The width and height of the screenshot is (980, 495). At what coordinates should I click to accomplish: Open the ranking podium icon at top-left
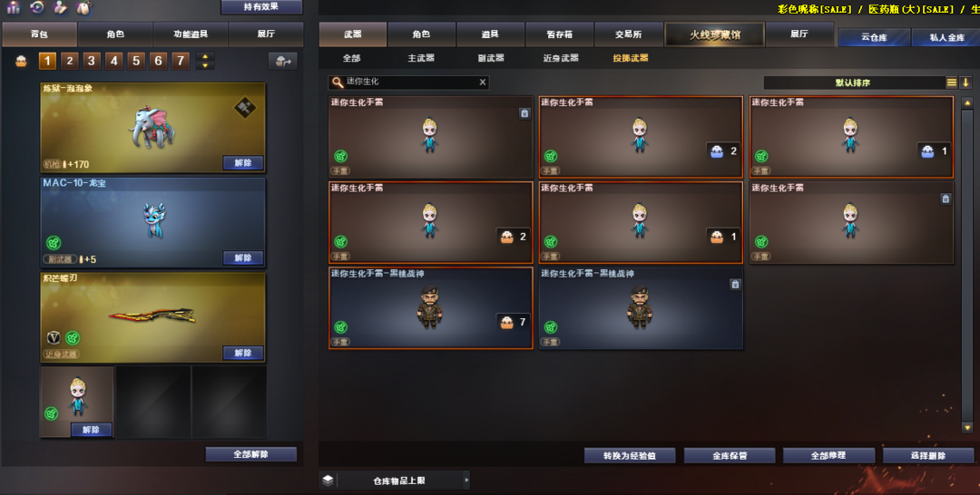tap(13, 7)
